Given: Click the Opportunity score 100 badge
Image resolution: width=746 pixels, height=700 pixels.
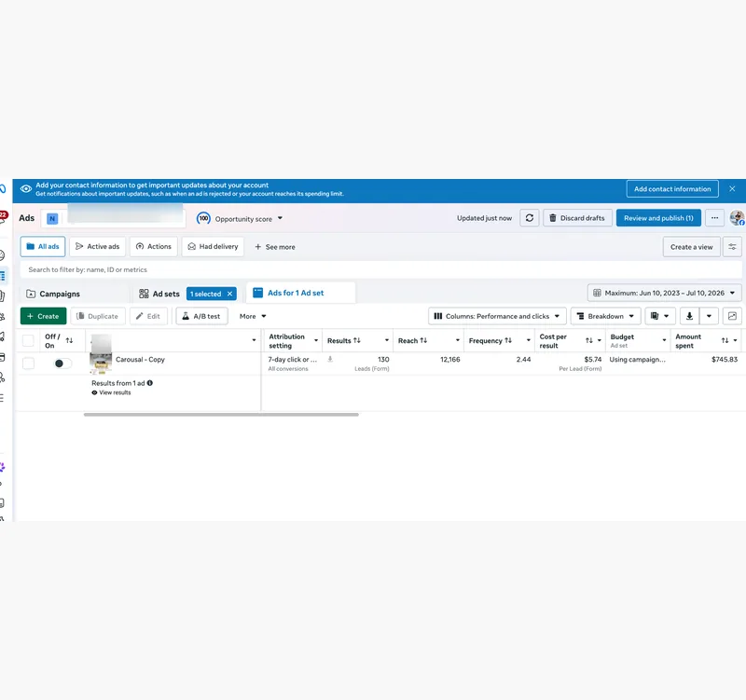Looking at the screenshot, I should pyautogui.click(x=203, y=218).
